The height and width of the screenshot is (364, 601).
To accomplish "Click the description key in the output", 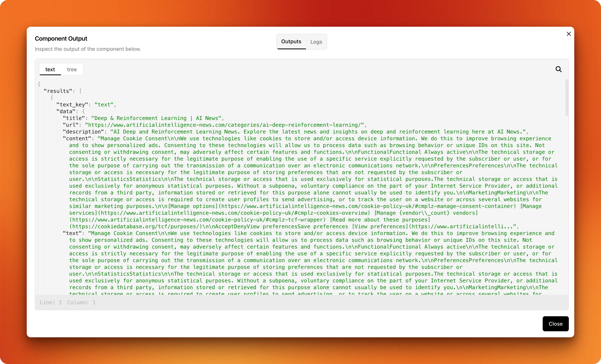I will 83,132.
